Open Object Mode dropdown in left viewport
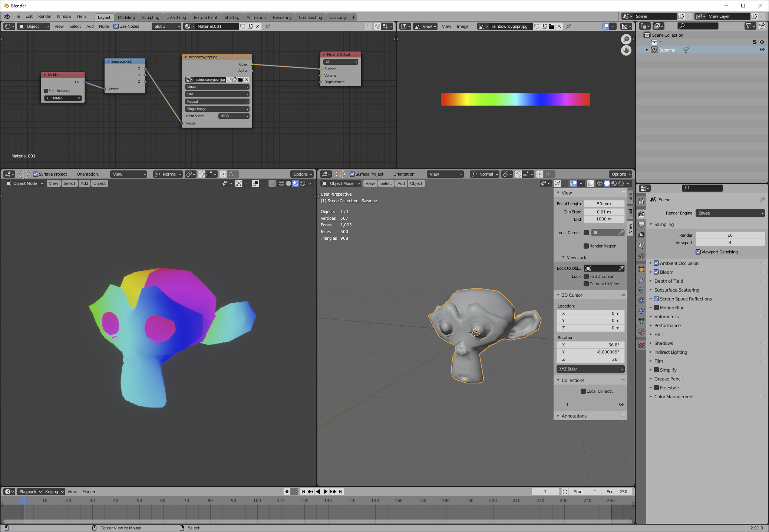769x532 pixels. tap(24, 183)
